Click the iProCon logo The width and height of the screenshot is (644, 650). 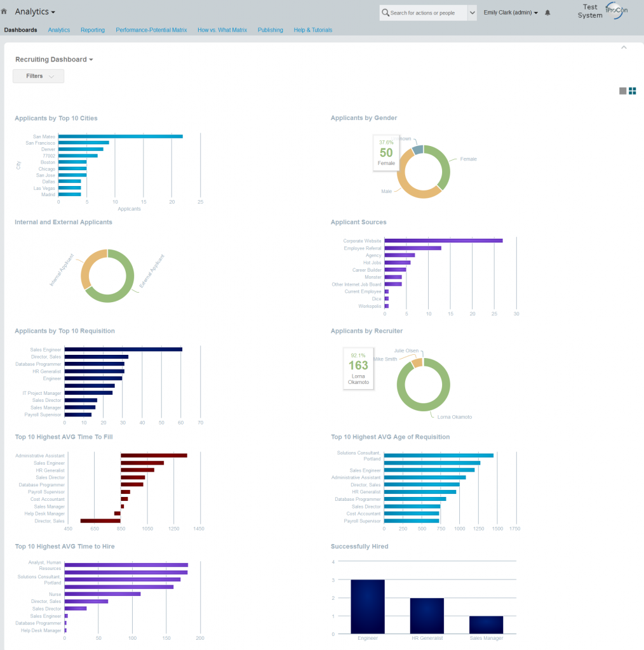[615, 11]
